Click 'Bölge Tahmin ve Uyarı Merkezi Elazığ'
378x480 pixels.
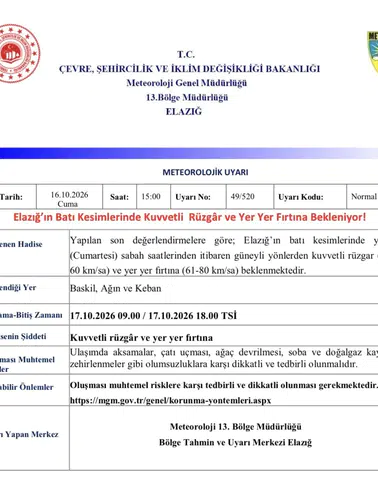235,443
